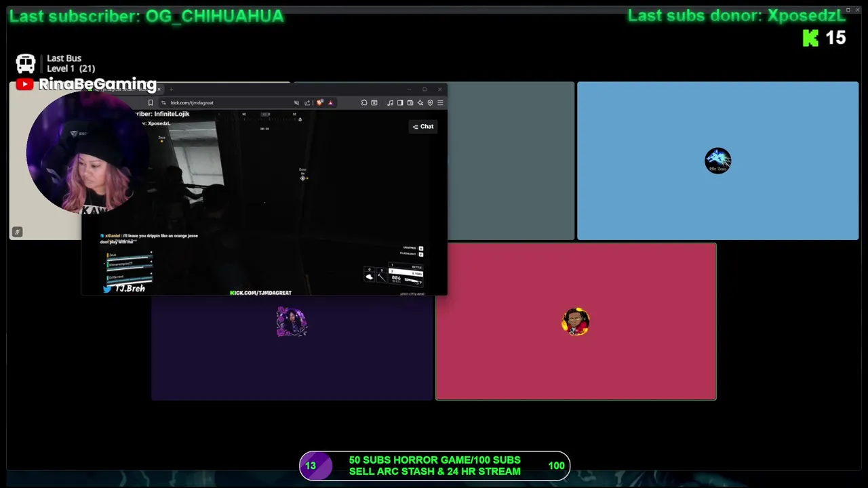
Task: Open the Leo AI sparkle icon
Action: pyautogui.click(x=420, y=103)
